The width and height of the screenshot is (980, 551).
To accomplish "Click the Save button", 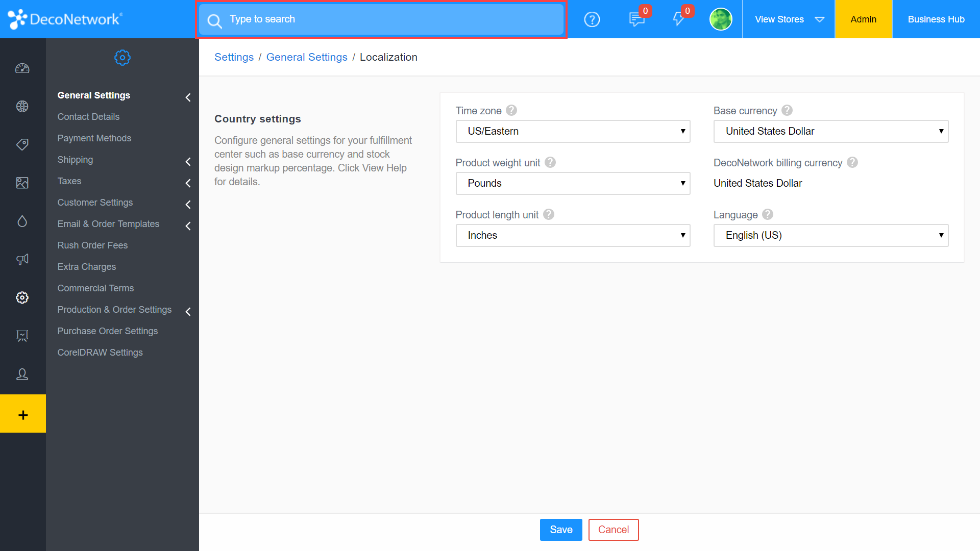I will 561,530.
